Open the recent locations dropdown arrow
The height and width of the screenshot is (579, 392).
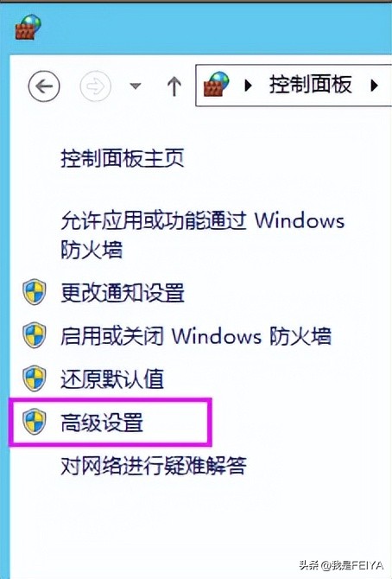click(136, 86)
